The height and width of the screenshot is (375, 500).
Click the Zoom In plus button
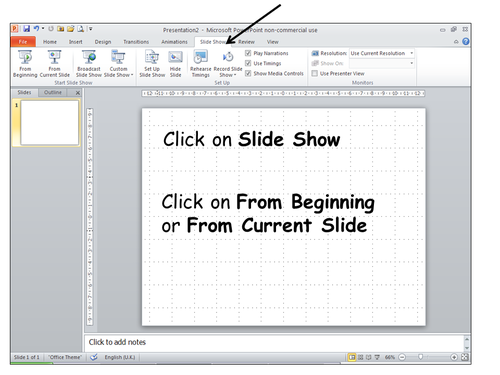(x=454, y=357)
